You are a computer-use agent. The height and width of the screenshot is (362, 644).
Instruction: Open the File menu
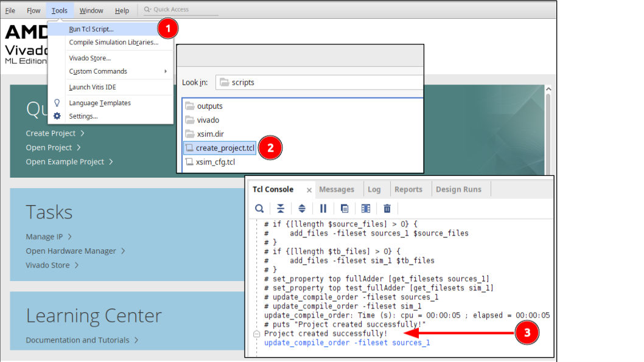pos(10,10)
